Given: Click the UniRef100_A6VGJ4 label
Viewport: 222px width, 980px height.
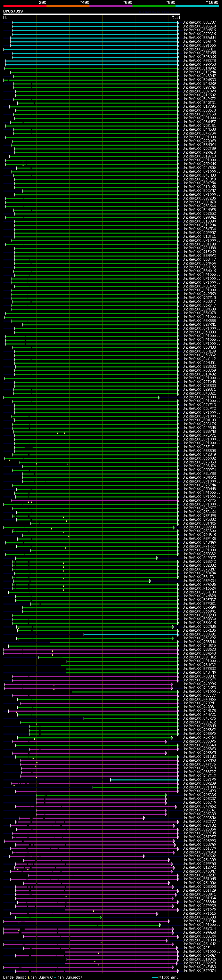Looking at the screenshot, I should click(x=199, y=928).
